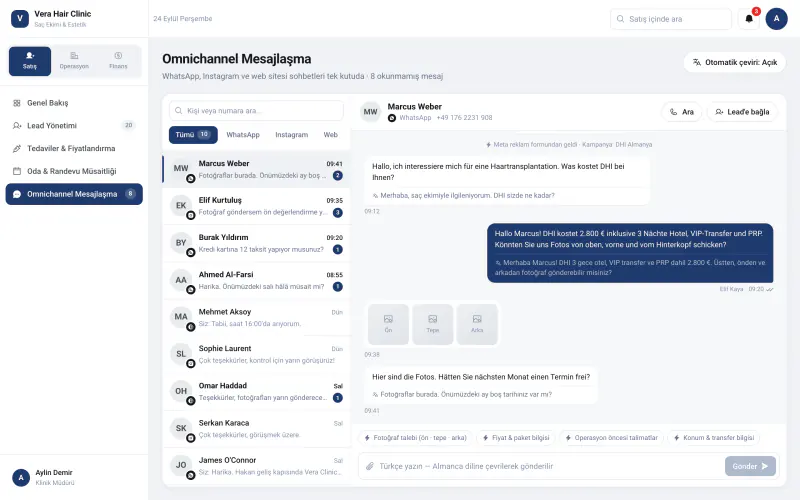Switch to the Operasyon module
The height and width of the screenshot is (500, 800).
pos(74,61)
